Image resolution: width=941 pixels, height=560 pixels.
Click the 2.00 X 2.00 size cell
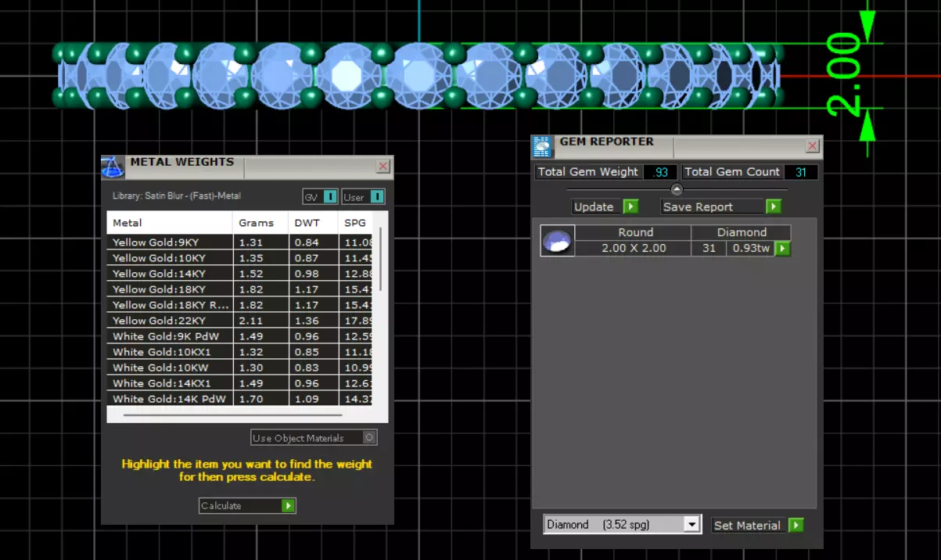pyautogui.click(x=634, y=249)
